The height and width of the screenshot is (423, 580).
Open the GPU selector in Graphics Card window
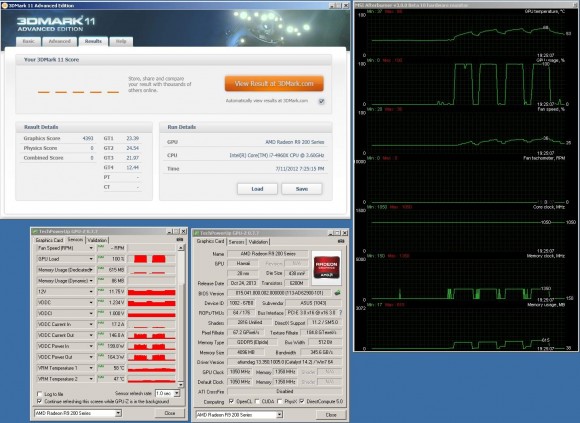239,414
